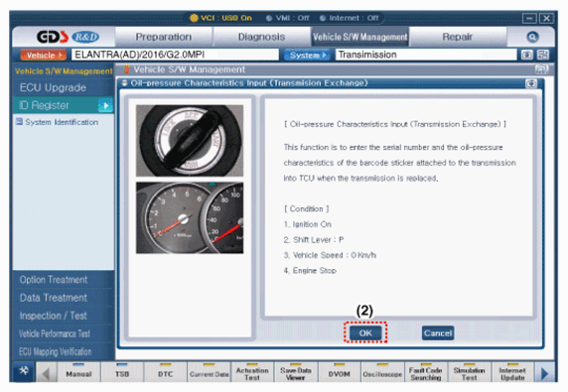The width and height of the screenshot is (568, 392).
Task: Select the Vehicle S/W Management tab
Action: [x=359, y=37]
